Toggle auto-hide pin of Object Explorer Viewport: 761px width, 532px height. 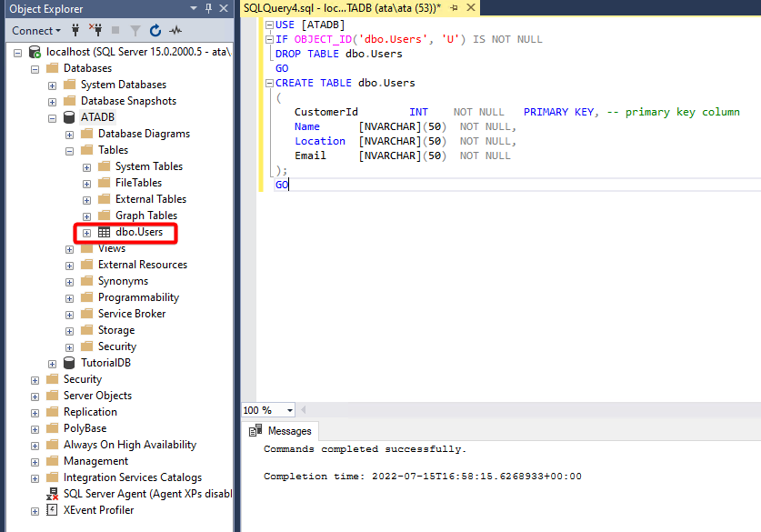[x=209, y=8]
